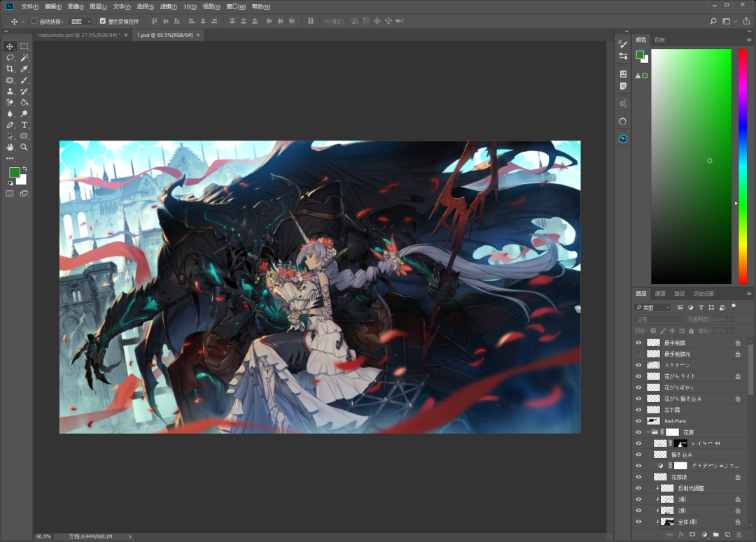Open the auto-select 图层 dropdown
This screenshot has width=756, height=542.
pos(80,21)
